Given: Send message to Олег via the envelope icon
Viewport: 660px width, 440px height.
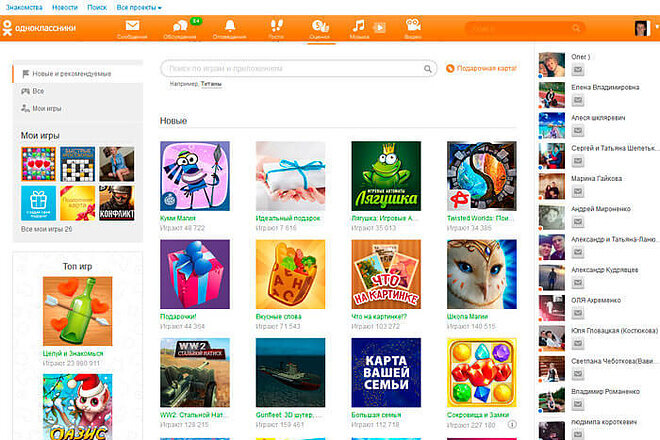Looking at the screenshot, I should click(578, 70).
